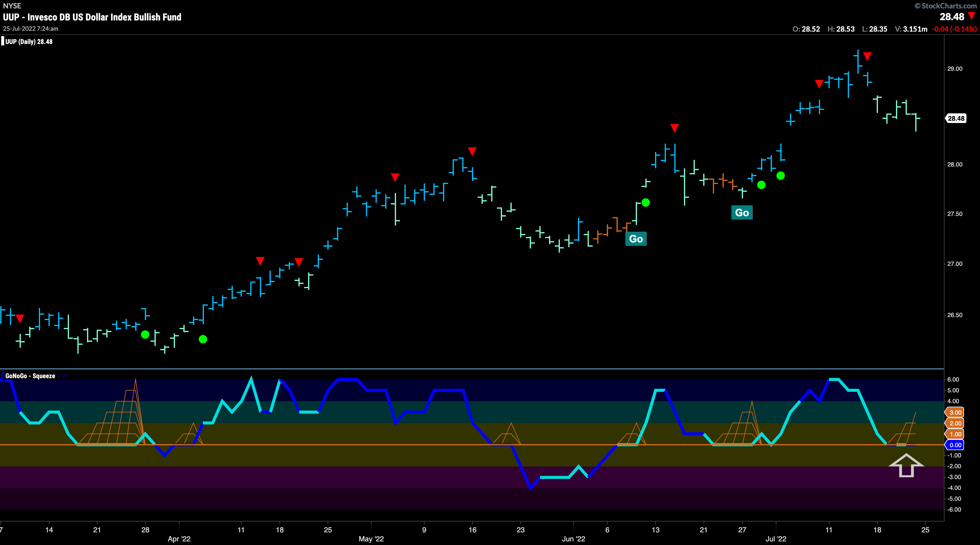Click the blue 0.00 oscillator value tag
The image size is (980, 545).
click(x=955, y=445)
